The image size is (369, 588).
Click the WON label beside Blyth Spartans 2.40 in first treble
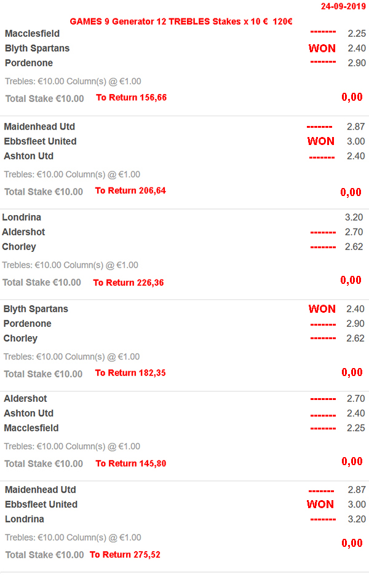coord(322,48)
